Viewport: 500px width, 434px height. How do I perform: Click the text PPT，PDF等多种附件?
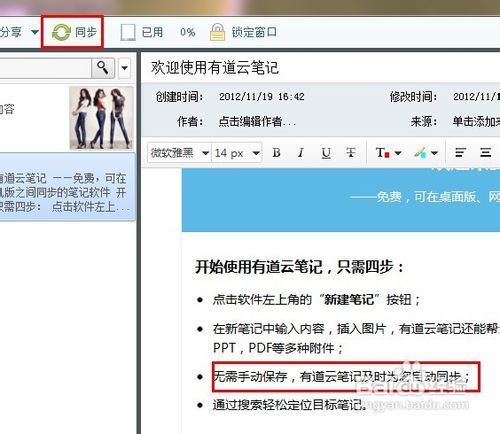278,348
